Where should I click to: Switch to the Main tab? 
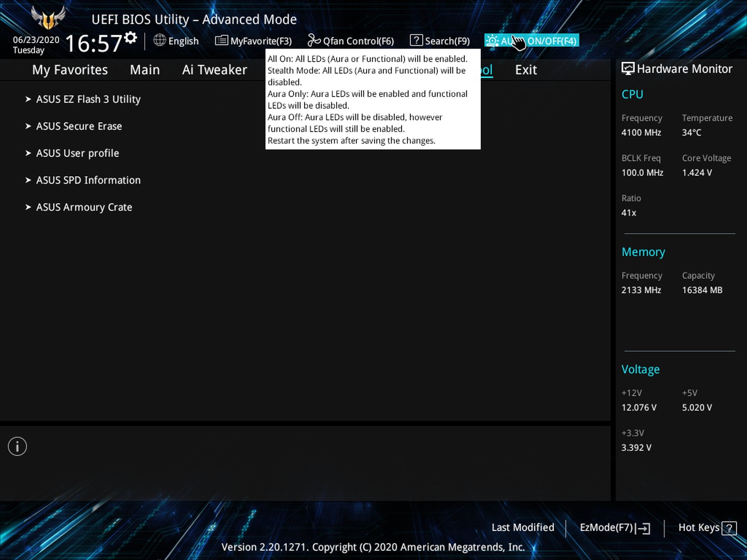click(145, 70)
